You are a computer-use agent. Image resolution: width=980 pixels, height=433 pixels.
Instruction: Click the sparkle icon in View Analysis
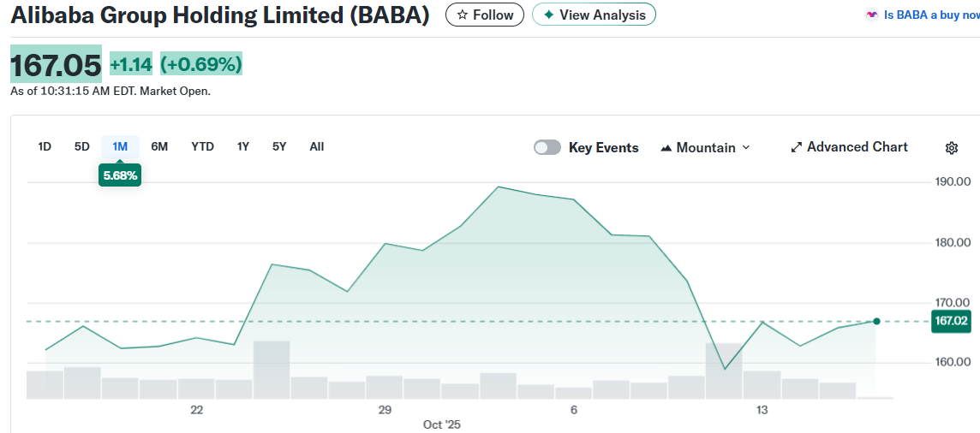(549, 15)
